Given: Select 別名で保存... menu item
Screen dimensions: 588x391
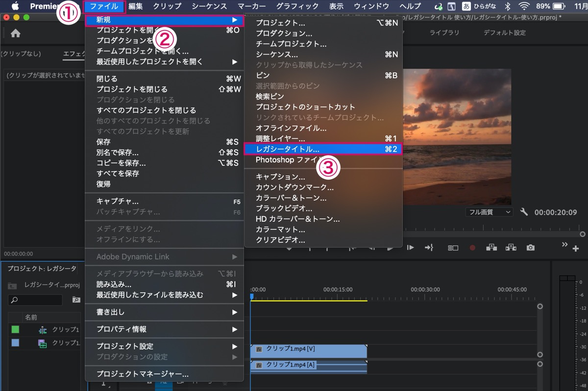Looking at the screenshot, I should coord(165,153).
